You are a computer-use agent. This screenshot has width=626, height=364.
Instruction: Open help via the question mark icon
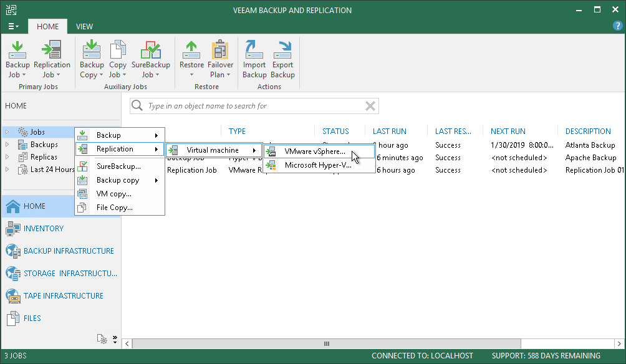pyautogui.click(x=617, y=26)
